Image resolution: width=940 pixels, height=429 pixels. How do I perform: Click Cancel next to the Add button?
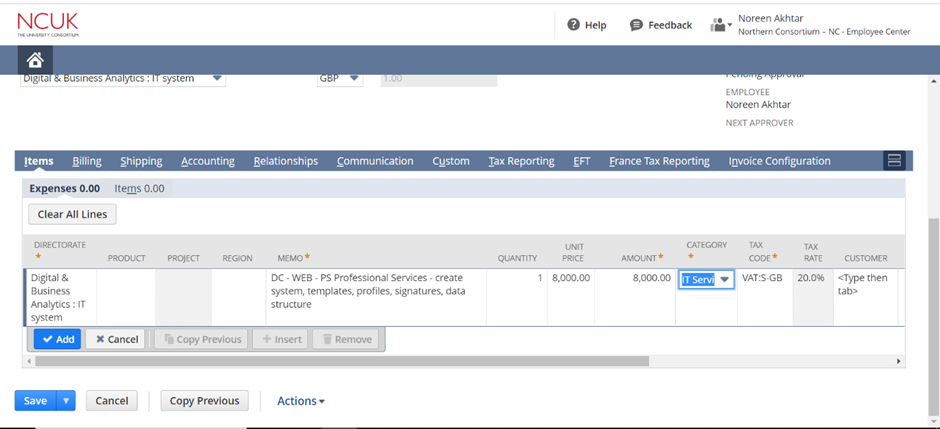click(116, 339)
